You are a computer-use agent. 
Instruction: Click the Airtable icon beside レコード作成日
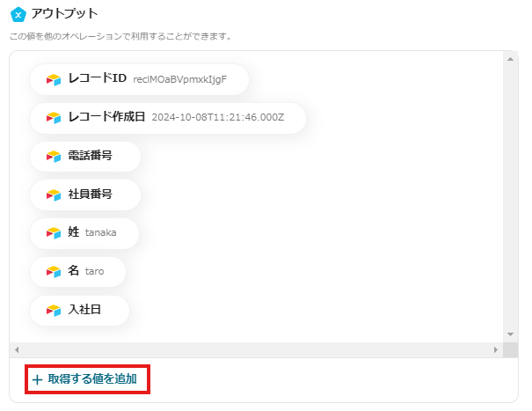[x=54, y=117]
